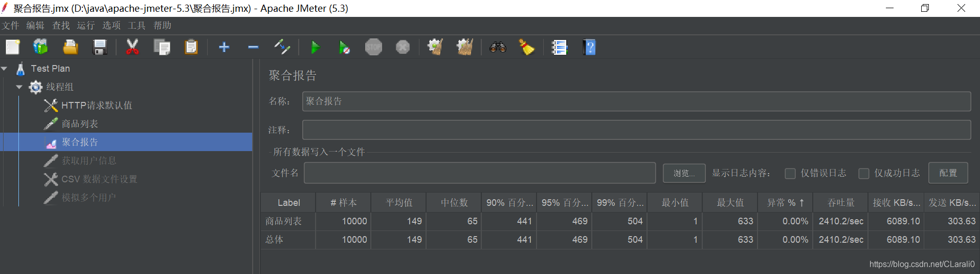Screen dimensions: 980x274
Task: Sort by 平均值 column header
Action: 399,203
